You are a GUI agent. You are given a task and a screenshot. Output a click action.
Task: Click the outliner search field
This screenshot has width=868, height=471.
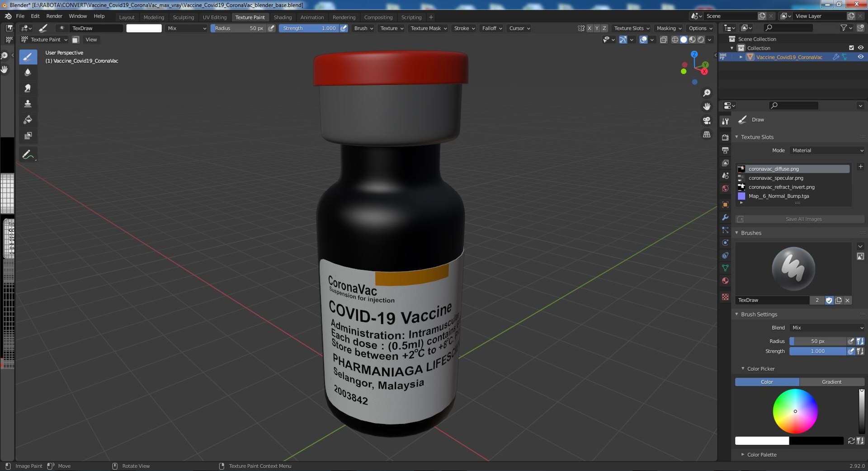788,28
